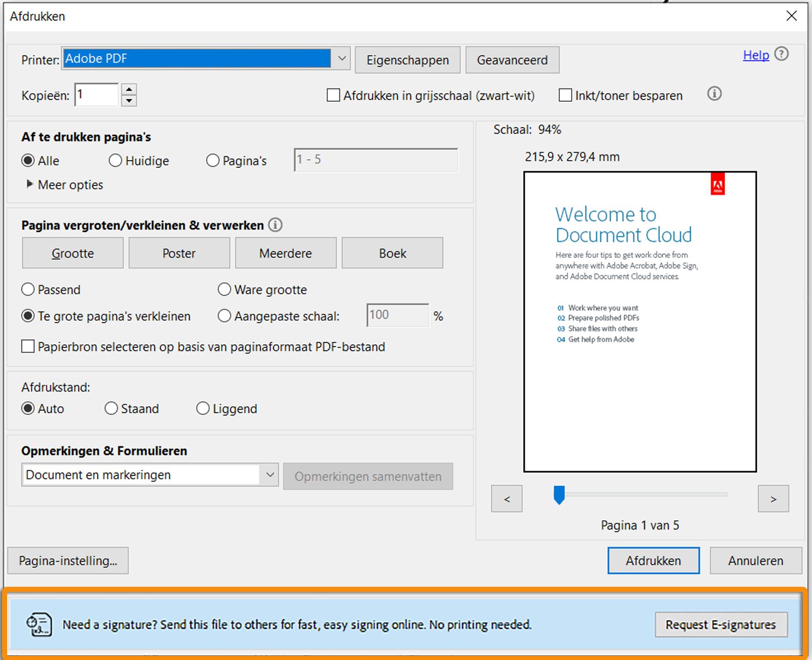Open the Printer dropdown showing Adobe PDF
Viewport: 812px width, 660px height.
(x=206, y=59)
